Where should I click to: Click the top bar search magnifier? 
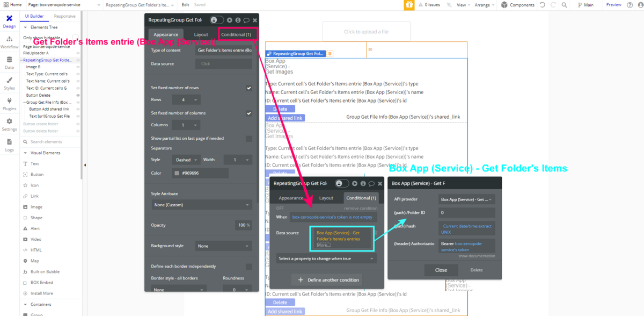(564, 5)
